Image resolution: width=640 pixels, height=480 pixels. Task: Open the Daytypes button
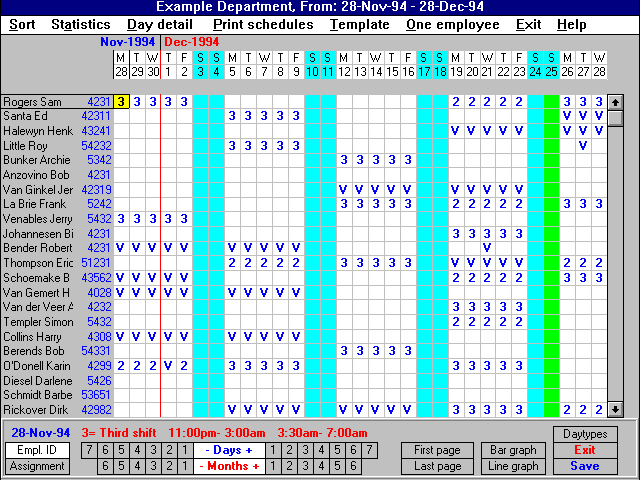click(585, 435)
